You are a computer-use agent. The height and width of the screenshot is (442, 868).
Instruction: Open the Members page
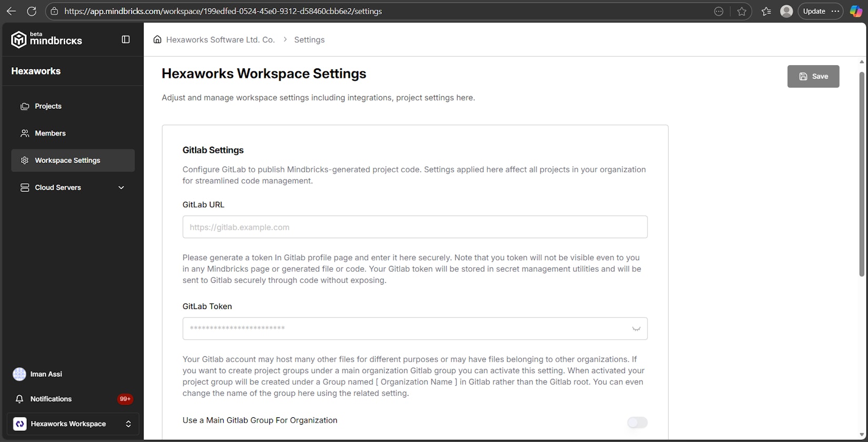50,133
